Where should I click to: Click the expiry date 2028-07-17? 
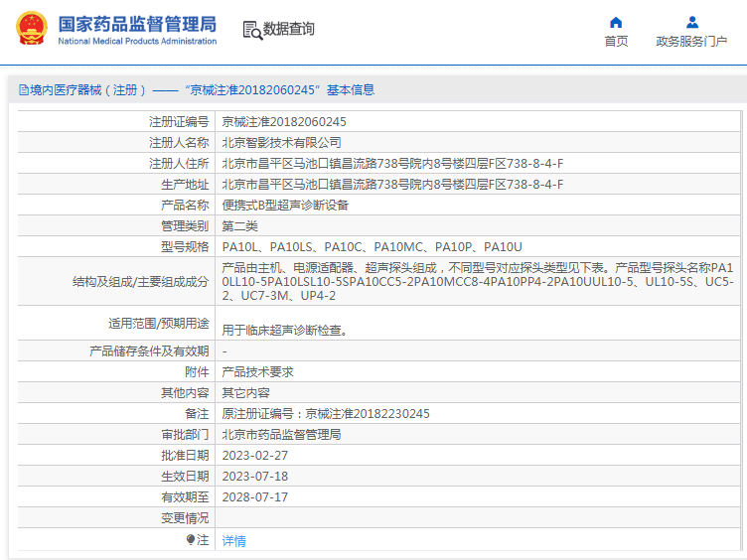(254, 497)
